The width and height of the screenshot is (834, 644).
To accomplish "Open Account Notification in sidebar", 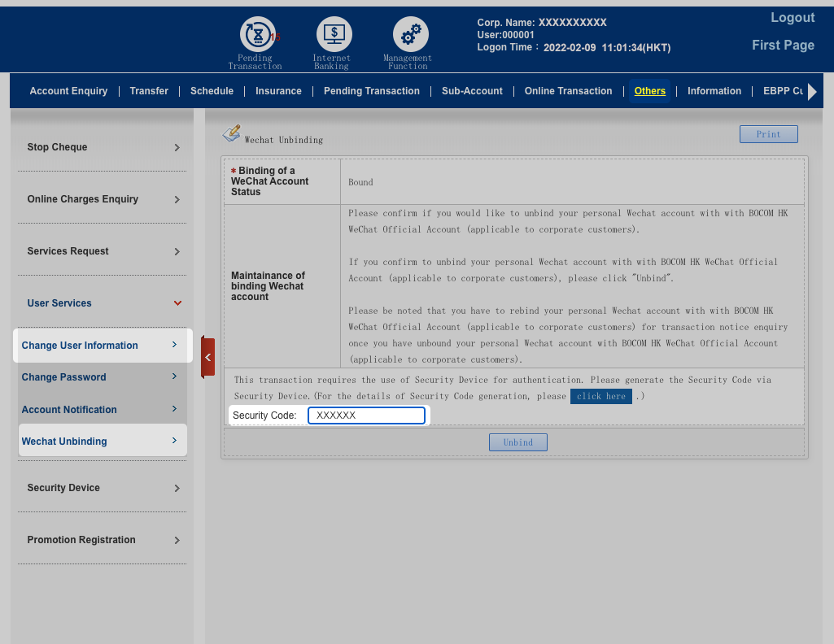I will coord(99,410).
